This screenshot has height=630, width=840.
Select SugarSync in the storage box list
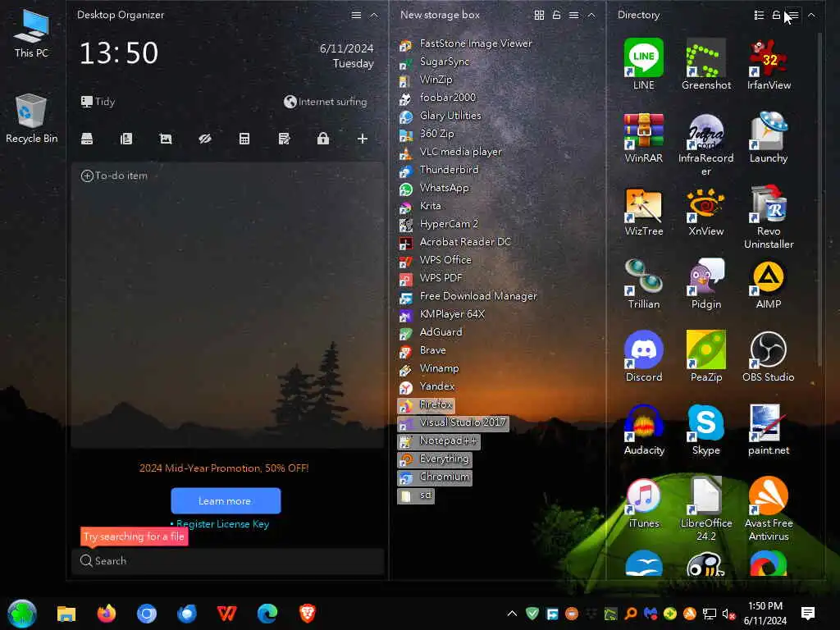(x=435, y=62)
